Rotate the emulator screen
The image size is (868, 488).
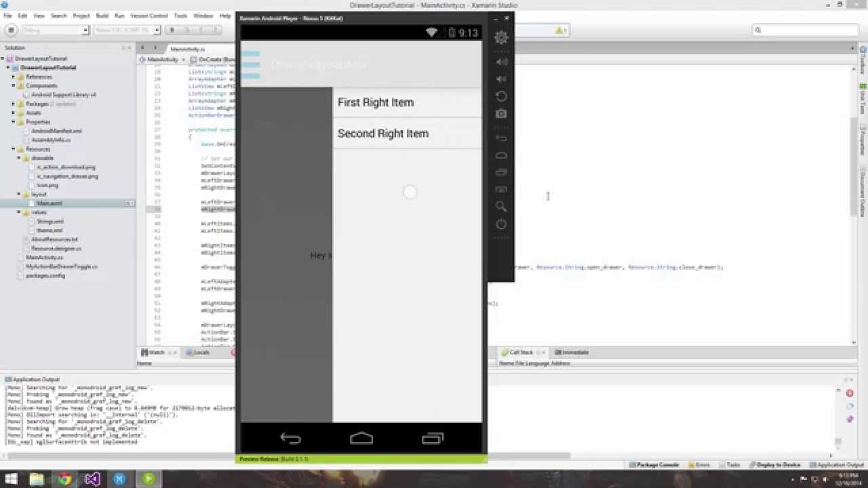click(501, 96)
